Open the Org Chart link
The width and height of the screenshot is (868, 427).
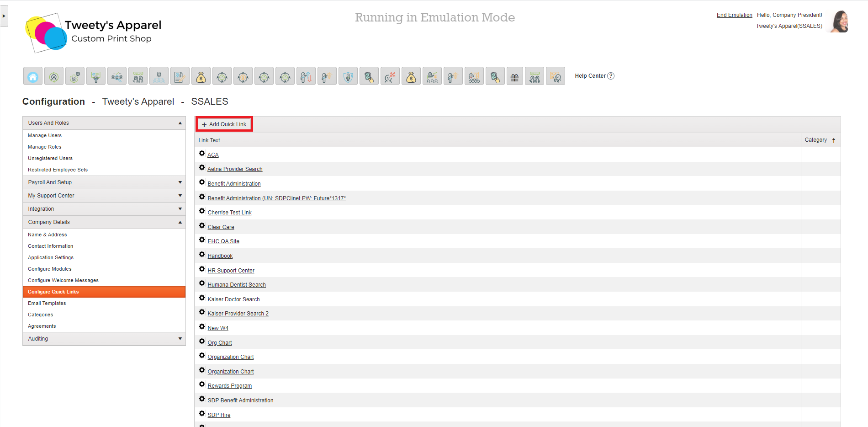click(220, 343)
